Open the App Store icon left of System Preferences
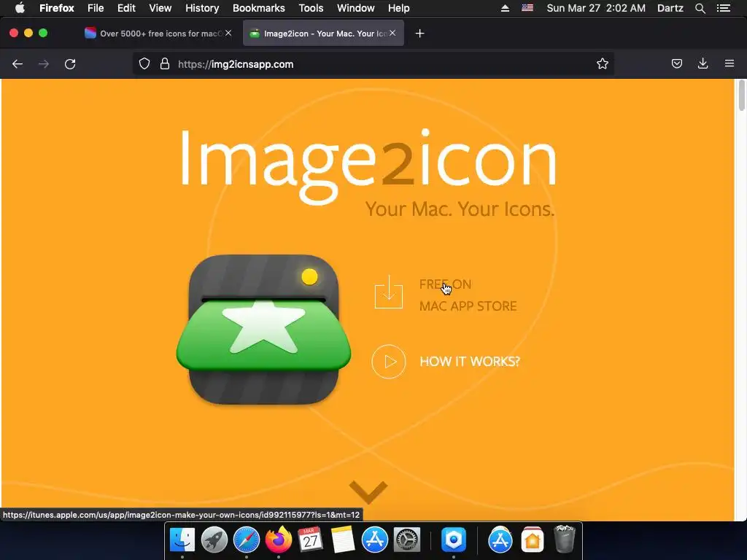The height and width of the screenshot is (560, 747). click(375, 540)
